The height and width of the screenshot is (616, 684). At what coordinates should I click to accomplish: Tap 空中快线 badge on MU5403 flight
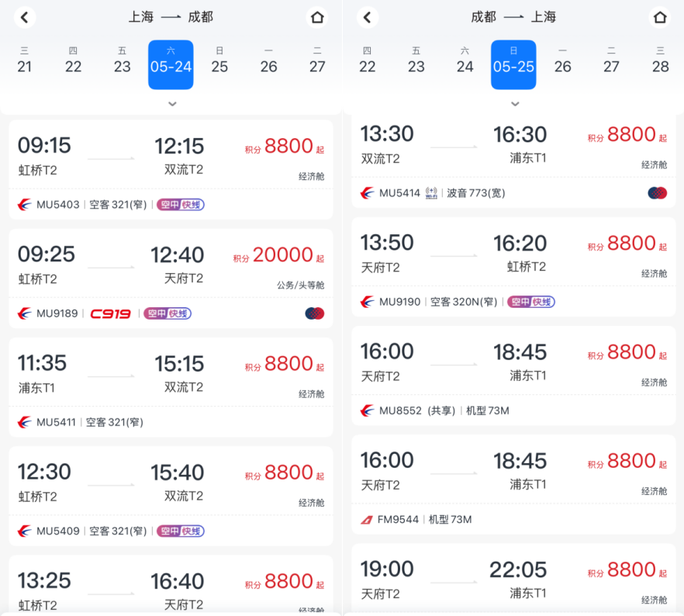pyautogui.click(x=181, y=205)
